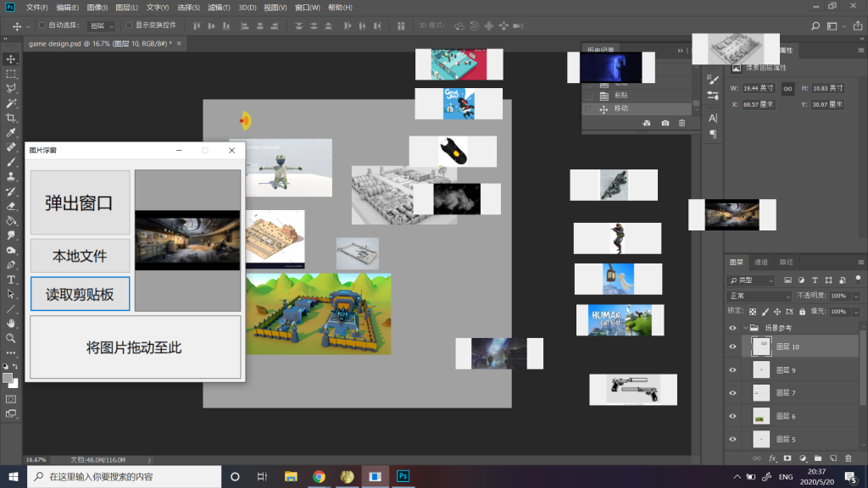Select the Clone Stamp tool
Viewport: 868px width, 488px height.
10,176
